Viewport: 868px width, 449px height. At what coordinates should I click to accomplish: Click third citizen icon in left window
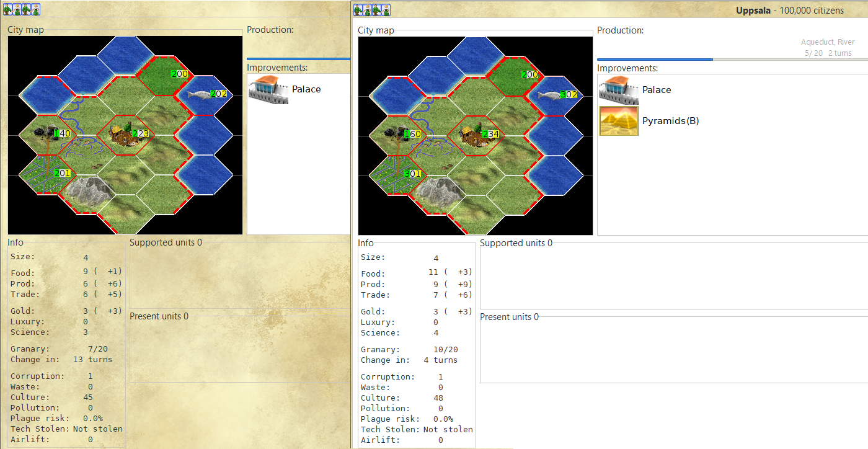27,9
